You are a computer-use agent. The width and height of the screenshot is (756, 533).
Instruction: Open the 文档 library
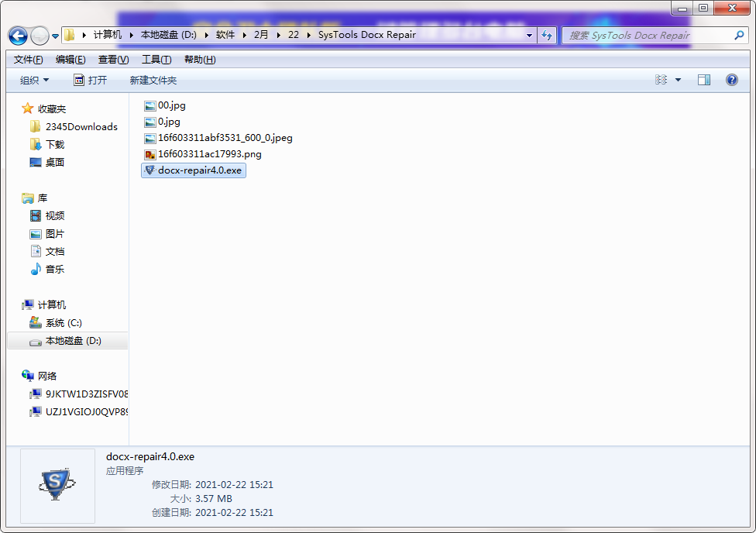54,252
